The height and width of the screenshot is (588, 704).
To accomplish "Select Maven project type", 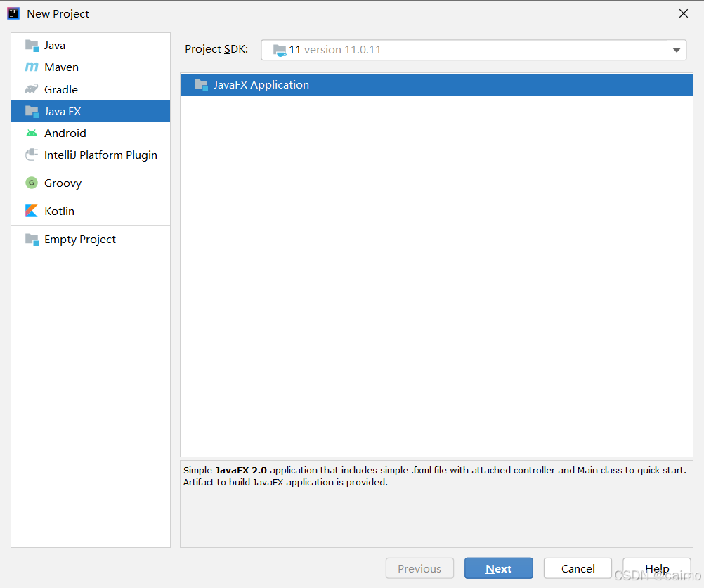I will click(x=91, y=67).
